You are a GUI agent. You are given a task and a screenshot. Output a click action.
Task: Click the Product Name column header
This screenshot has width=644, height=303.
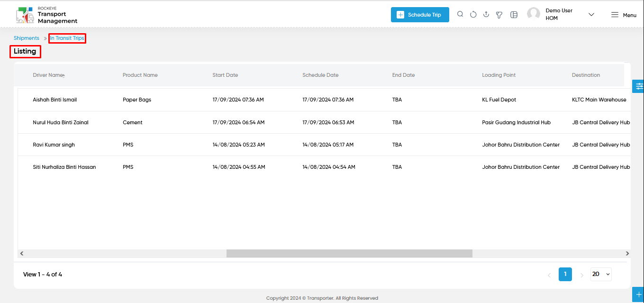point(140,75)
